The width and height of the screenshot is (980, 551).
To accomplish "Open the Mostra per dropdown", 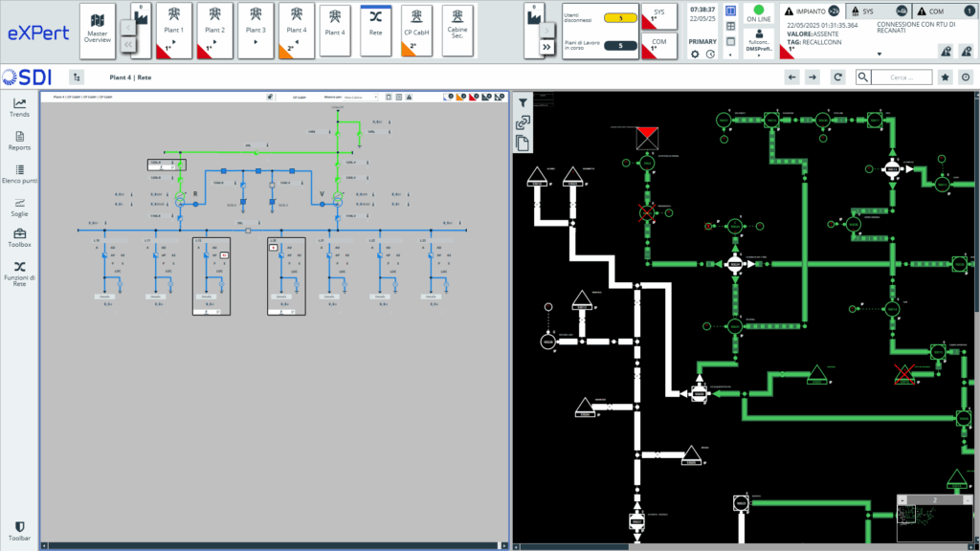I will [361, 97].
